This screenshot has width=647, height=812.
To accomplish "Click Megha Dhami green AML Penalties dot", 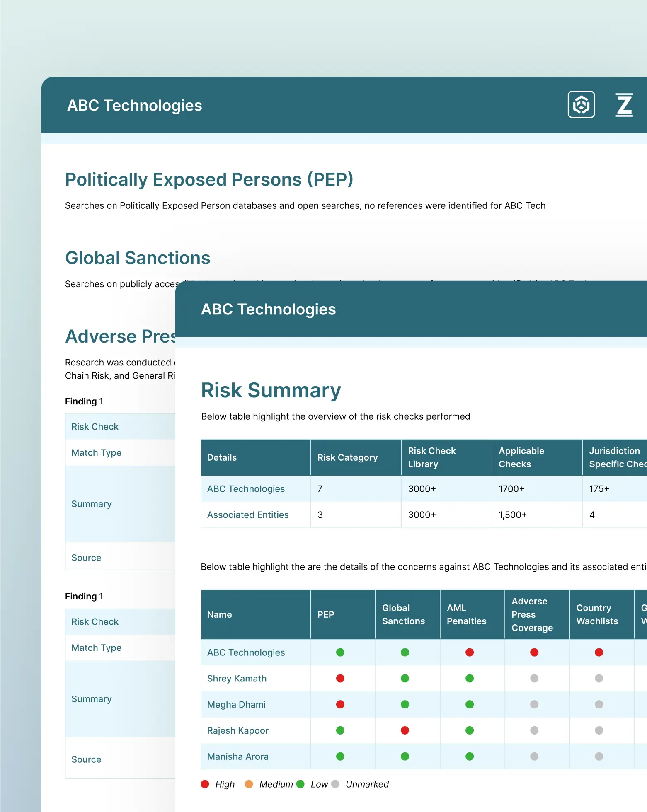I will pyautogui.click(x=470, y=704).
